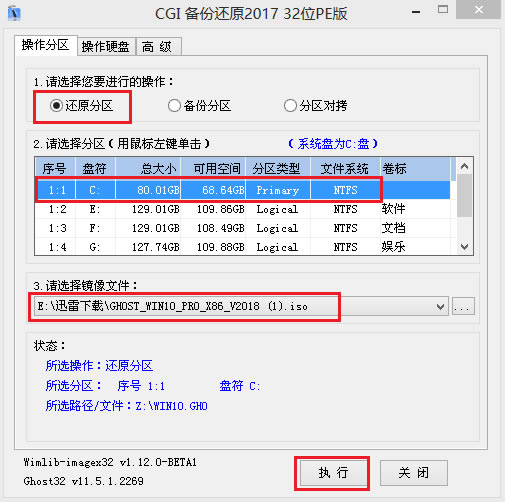
Task: Select partition row 1:1 C:
Action: [x=243, y=190]
